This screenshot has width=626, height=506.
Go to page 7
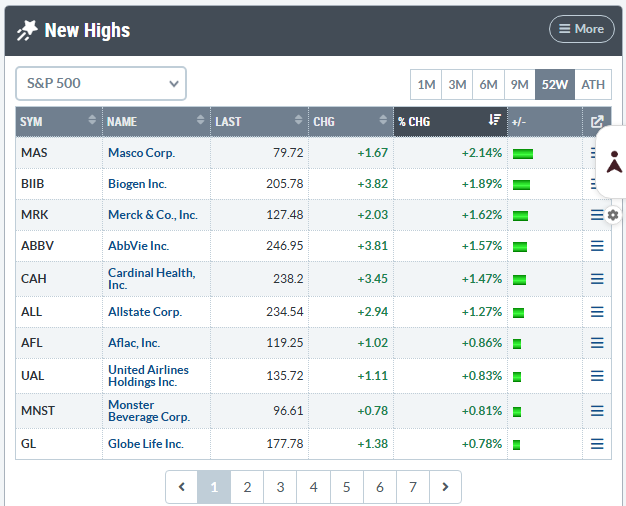coord(413,487)
